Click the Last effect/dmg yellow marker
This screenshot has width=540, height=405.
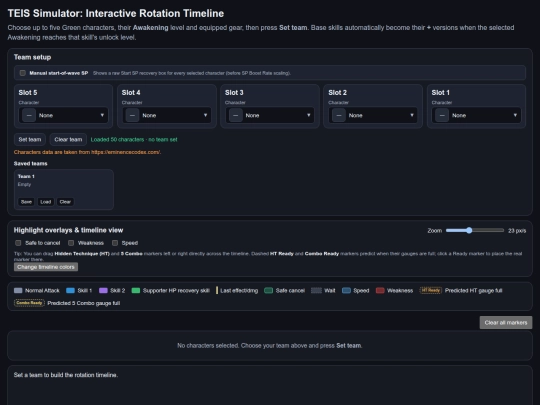pos(217,290)
